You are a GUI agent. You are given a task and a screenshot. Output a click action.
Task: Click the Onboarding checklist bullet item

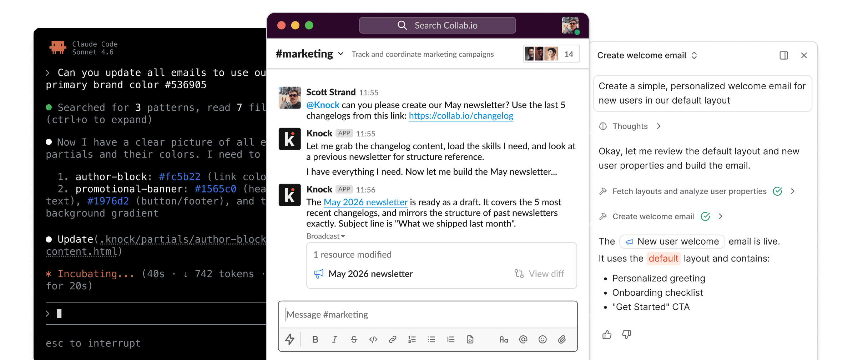(657, 292)
